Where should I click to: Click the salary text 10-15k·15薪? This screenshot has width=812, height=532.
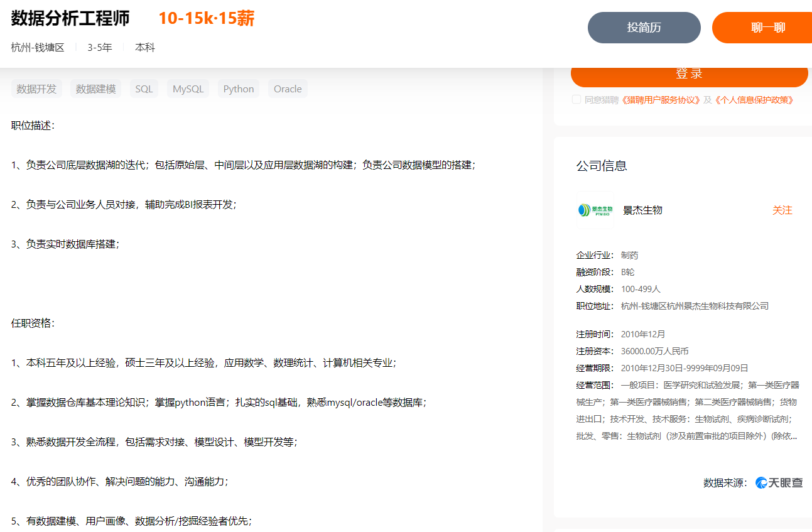(x=206, y=19)
